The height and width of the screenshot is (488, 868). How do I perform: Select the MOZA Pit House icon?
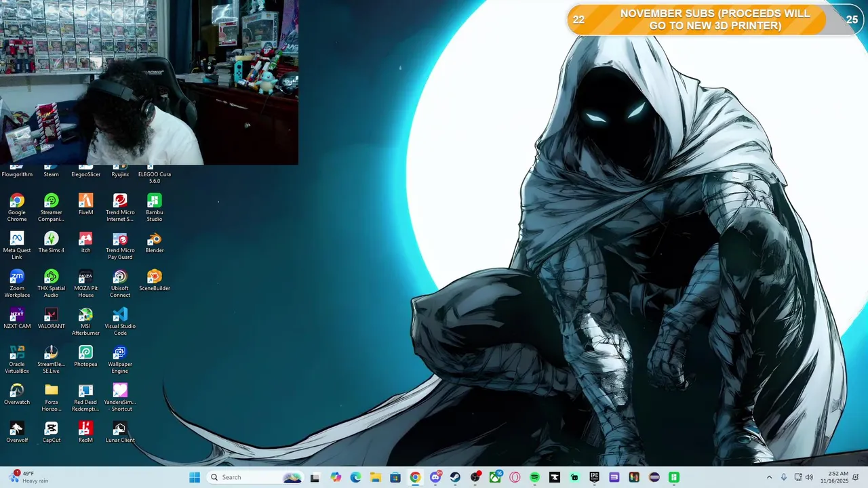pyautogui.click(x=85, y=283)
